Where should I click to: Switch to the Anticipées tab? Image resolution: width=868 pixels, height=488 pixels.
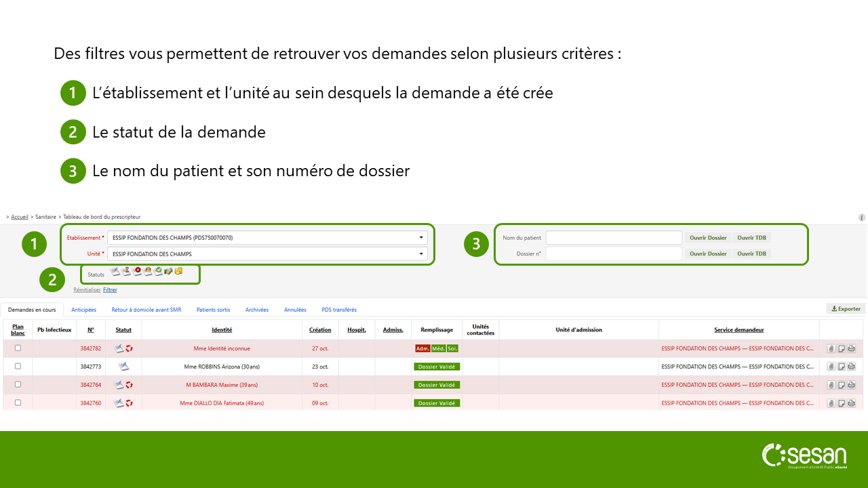pyautogui.click(x=83, y=310)
